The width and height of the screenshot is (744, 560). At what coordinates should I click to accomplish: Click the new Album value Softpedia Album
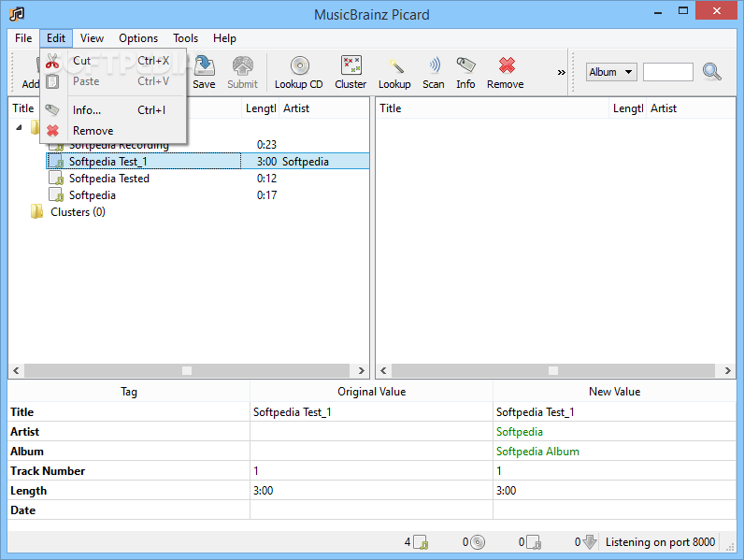click(x=537, y=452)
